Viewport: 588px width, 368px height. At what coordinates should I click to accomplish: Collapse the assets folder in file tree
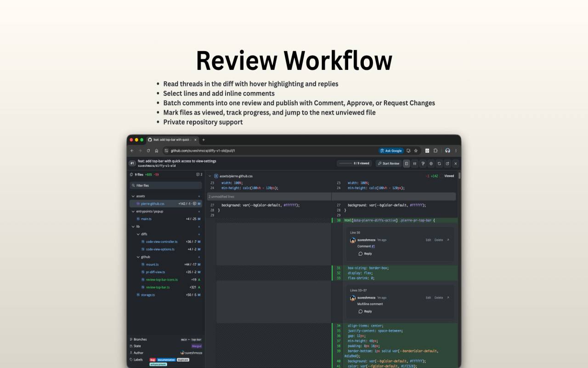133,196
